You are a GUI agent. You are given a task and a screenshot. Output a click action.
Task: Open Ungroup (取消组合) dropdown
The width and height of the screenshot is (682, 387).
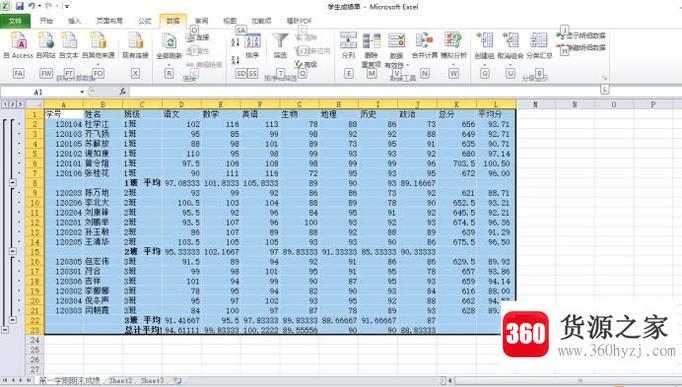510,65
